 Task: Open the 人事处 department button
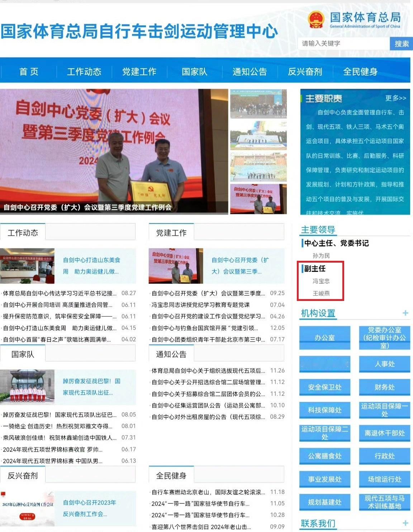click(x=385, y=364)
